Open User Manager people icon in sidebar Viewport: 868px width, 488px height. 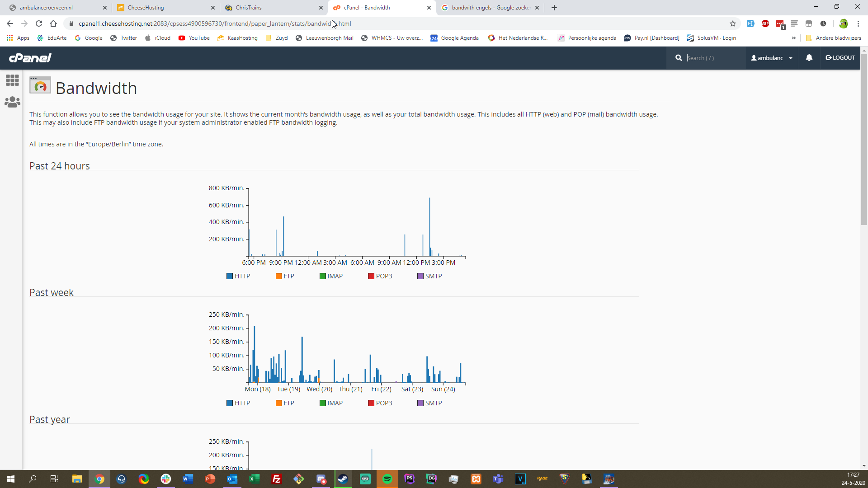pyautogui.click(x=12, y=102)
